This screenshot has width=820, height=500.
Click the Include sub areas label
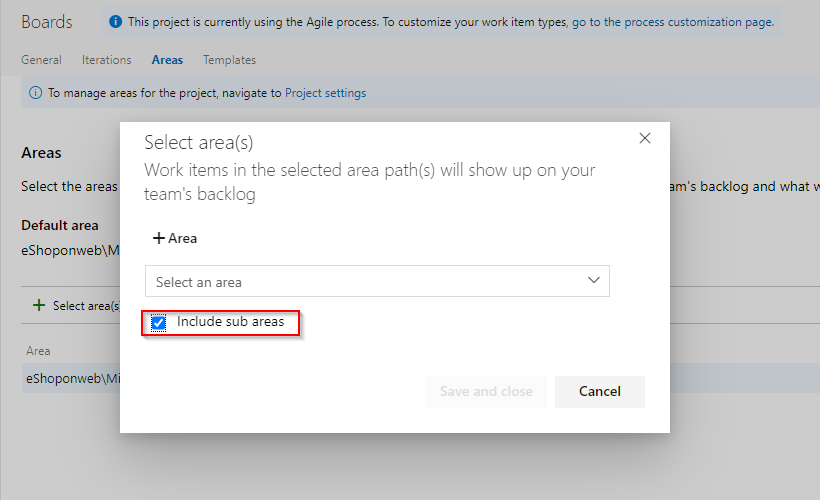pyautogui.click(x=230, y=321)
